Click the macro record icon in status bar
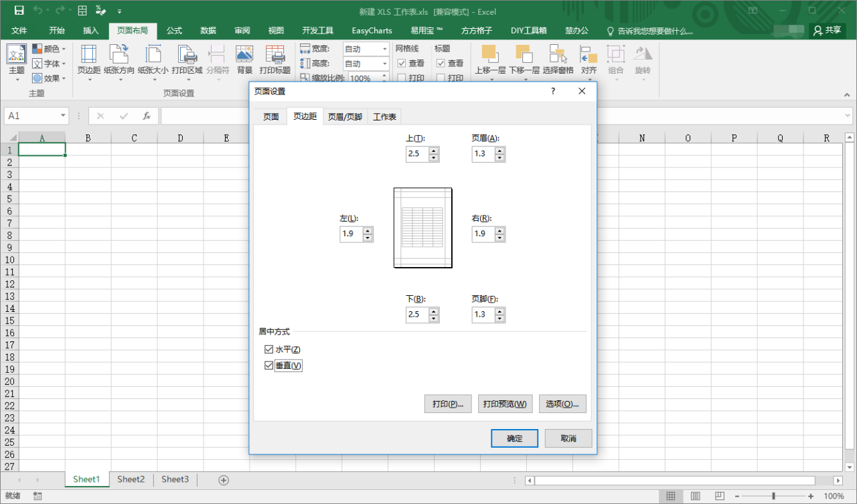Viewport: 857px width, 504px height. (x=38, y=496)
